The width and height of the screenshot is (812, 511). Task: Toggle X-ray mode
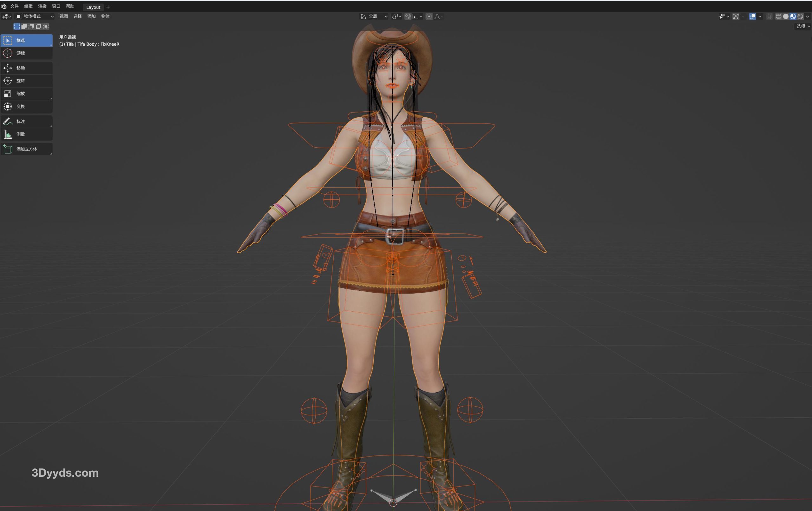tap(769, 16)
